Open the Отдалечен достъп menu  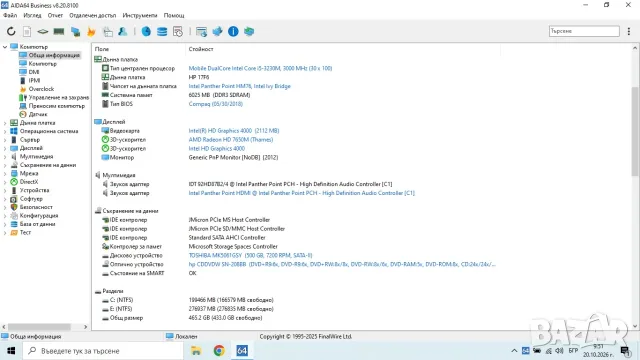[x=93, y=16]
